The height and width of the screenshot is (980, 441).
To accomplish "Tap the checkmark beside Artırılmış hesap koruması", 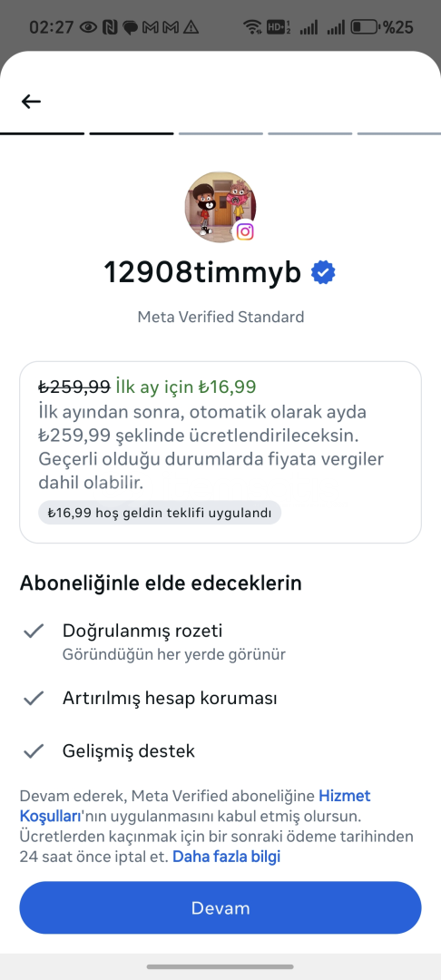I will tap(33, 698).
